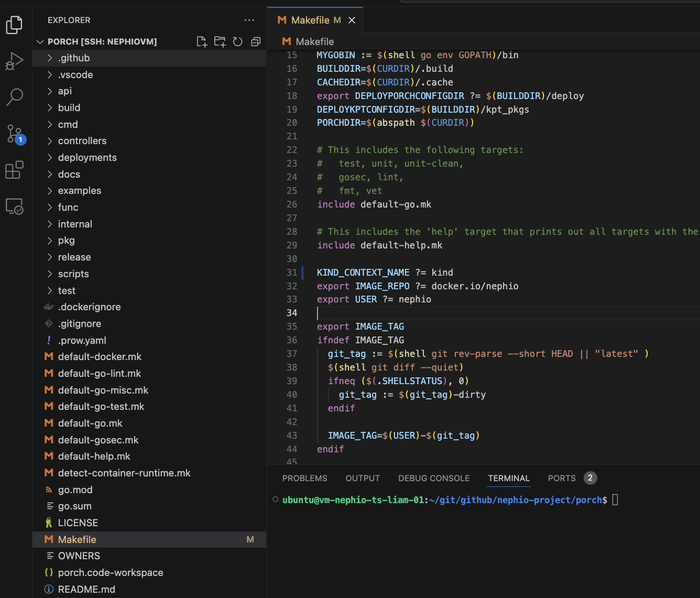Expand the .github folder
Screen dimensions: 700x598
[74, 58]
